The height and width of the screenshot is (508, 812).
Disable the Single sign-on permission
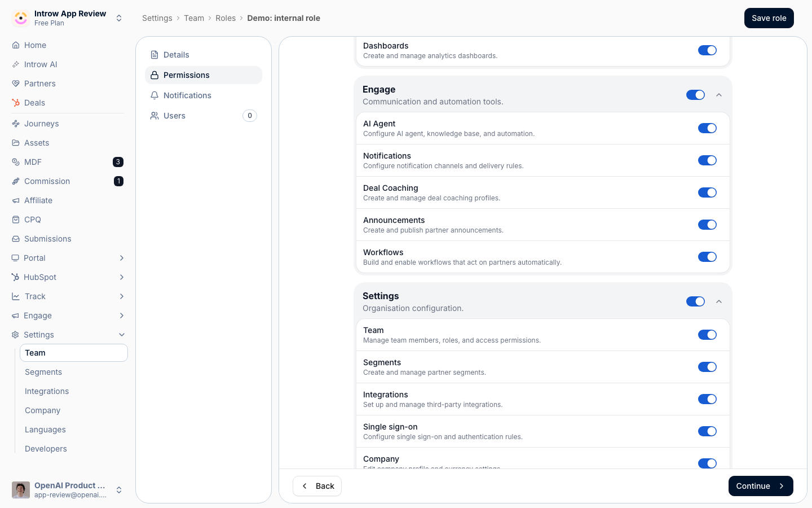click(707, 431)
